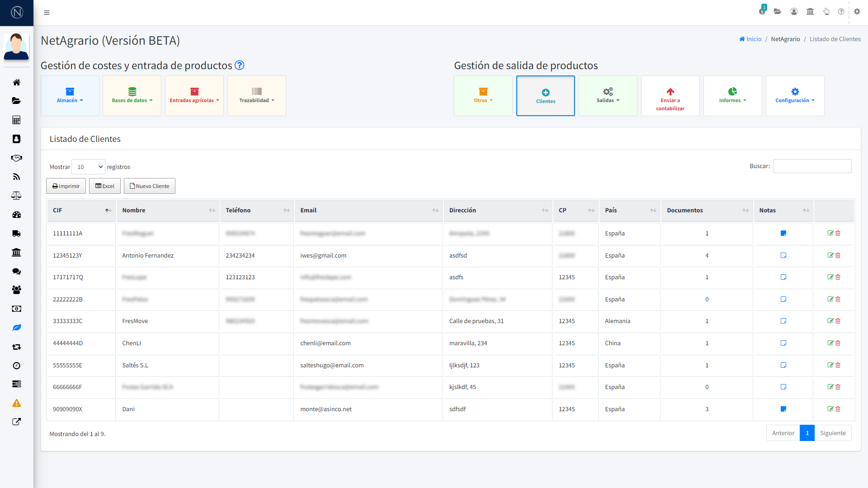
Task: Open the Mostrar registros count dropdown
Action: pyautogui.click(x=88, y=167)
